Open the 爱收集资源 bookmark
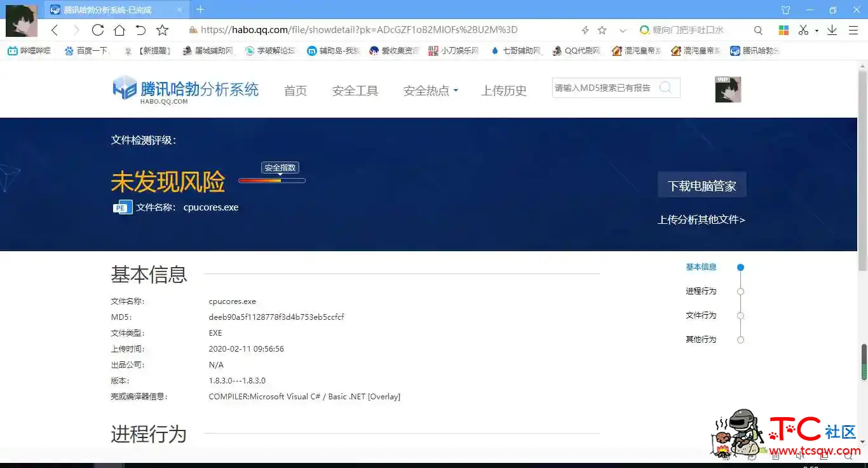Viewport: 868px width, 468px height. click(x=394, y=51)
